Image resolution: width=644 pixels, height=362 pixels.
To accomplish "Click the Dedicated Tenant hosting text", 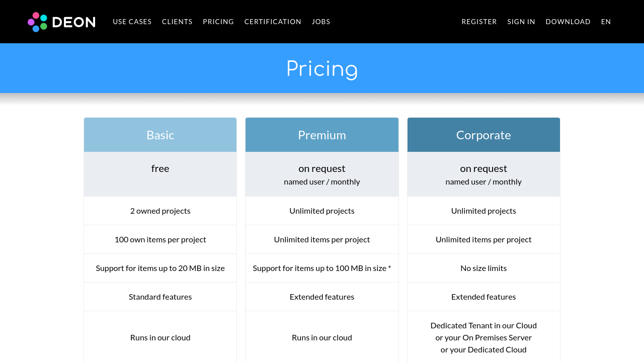I will (484, 325).
